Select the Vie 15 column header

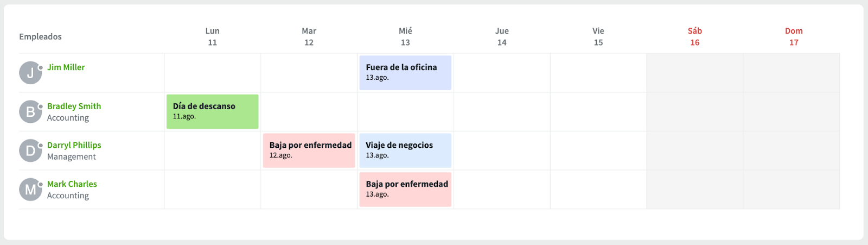598,36
